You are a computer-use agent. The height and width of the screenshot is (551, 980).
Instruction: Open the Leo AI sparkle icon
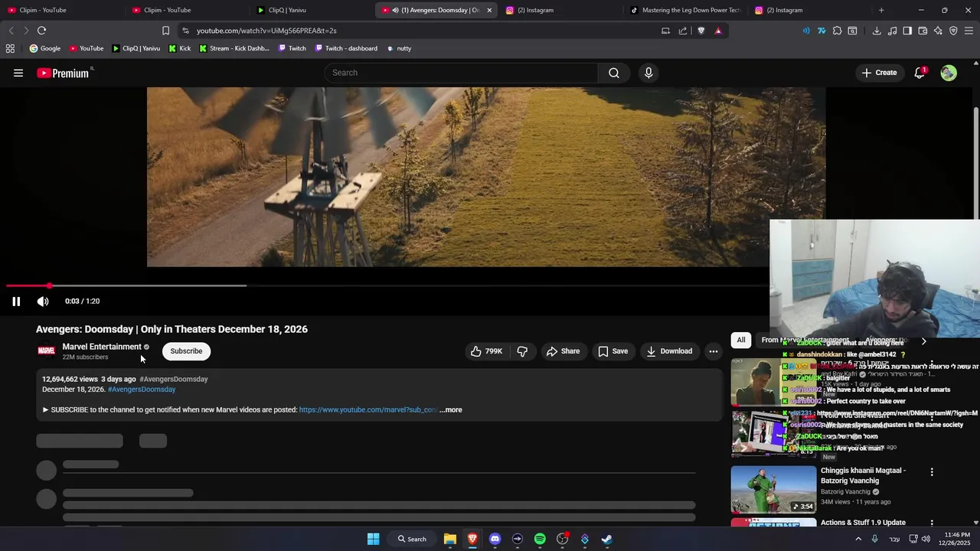point(938,31)
